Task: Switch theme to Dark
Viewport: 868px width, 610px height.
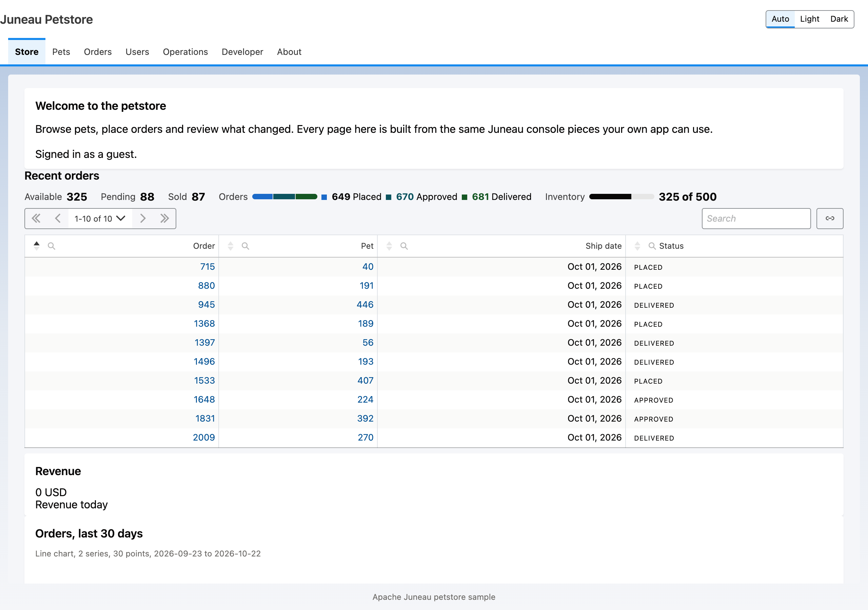Action: click(839, 19)
